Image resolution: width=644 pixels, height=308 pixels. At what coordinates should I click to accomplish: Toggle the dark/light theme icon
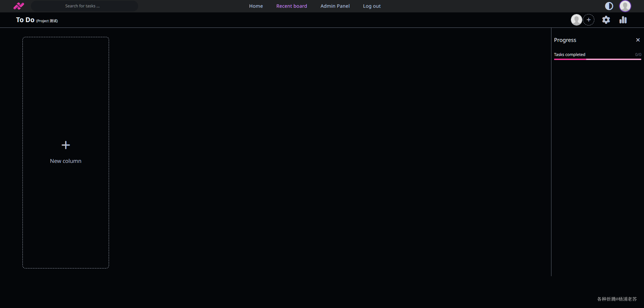coord(609,6)
